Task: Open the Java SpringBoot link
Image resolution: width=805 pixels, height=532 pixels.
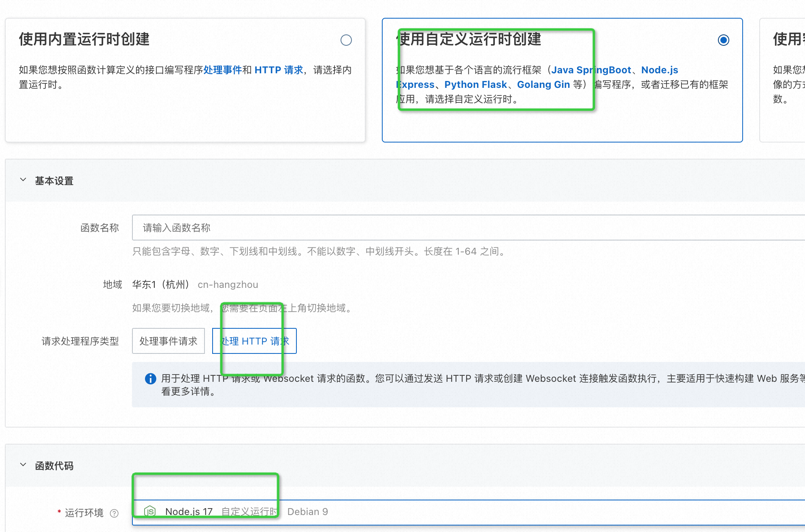Action: click(x=591, y=70)
